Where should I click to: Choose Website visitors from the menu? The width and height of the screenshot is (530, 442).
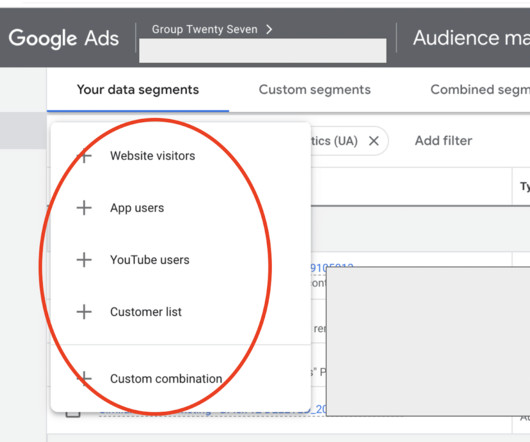[x=180, y=156]
